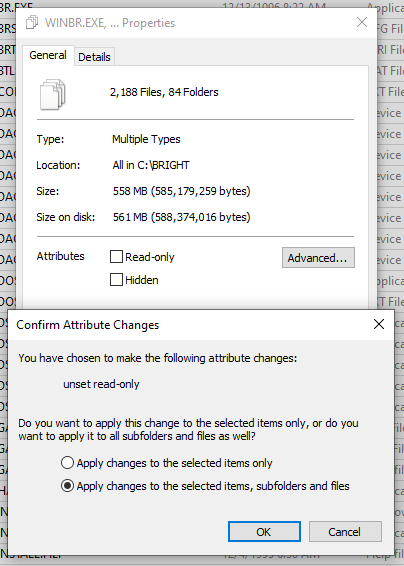The height and width of the screenshot is (566, 404).
Task: Select Apply changes to items, subfolders and files
Action: click(68, 486)
